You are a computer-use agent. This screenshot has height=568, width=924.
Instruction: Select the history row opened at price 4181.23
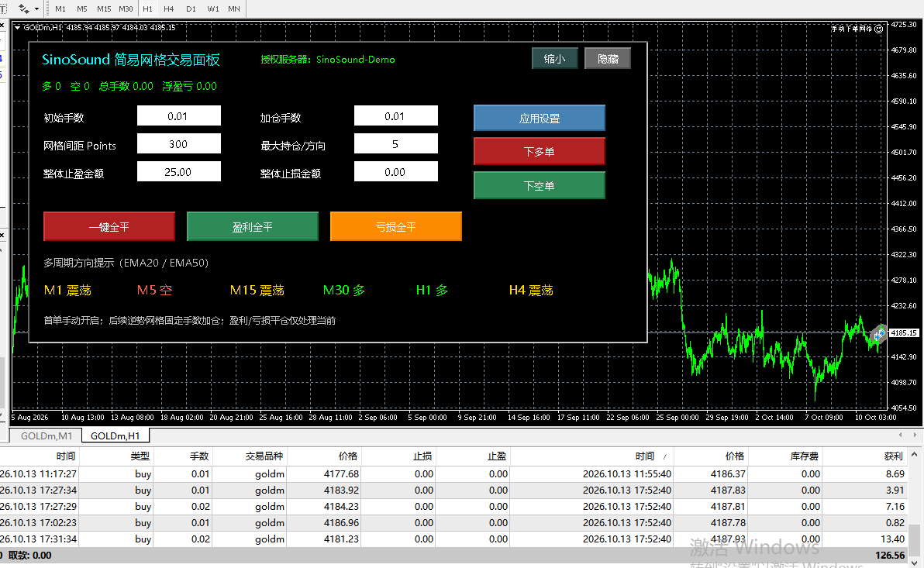(x=453, y=539)
